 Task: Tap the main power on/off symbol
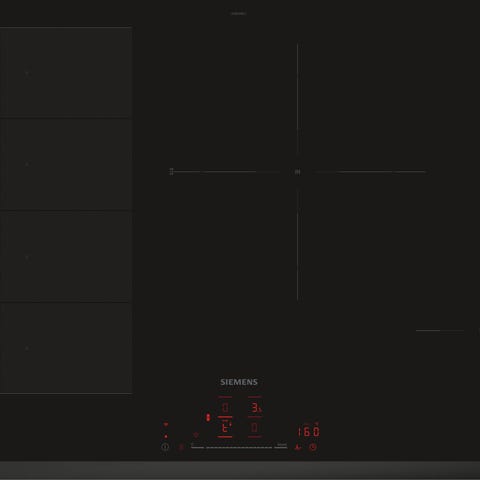click(165, 447)
